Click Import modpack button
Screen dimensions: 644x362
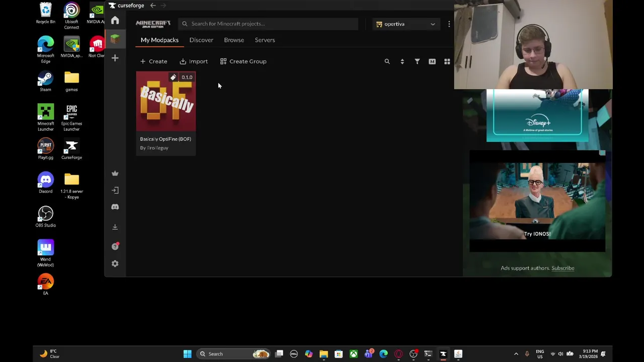194,61
